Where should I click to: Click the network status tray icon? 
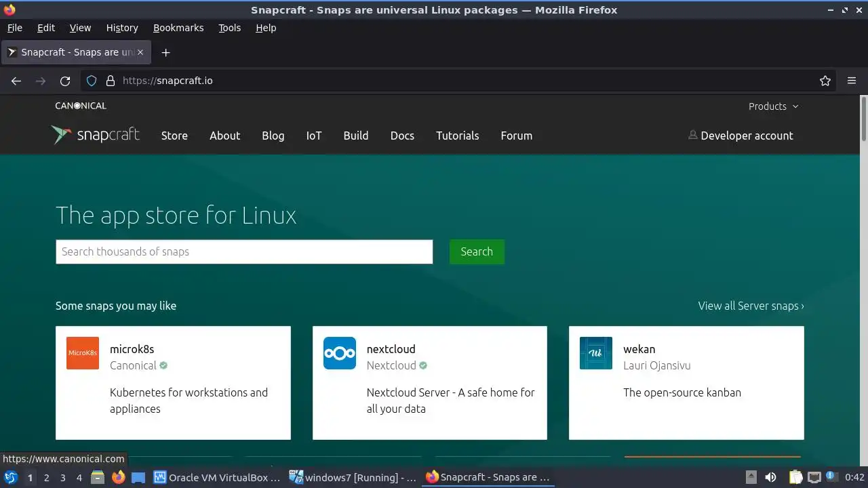(x=814, y=477)
